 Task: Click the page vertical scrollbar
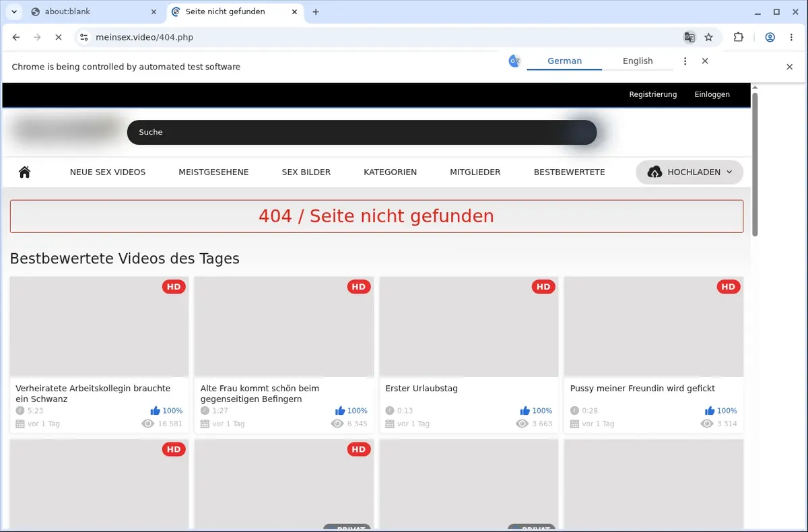click(755, 164)
